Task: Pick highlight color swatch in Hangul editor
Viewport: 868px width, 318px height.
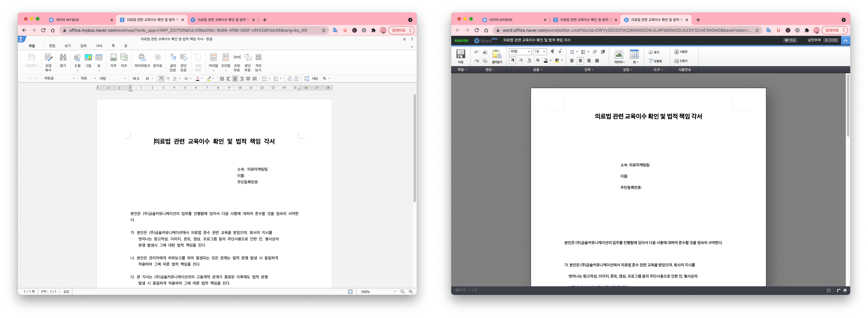Action: (209, 79)
